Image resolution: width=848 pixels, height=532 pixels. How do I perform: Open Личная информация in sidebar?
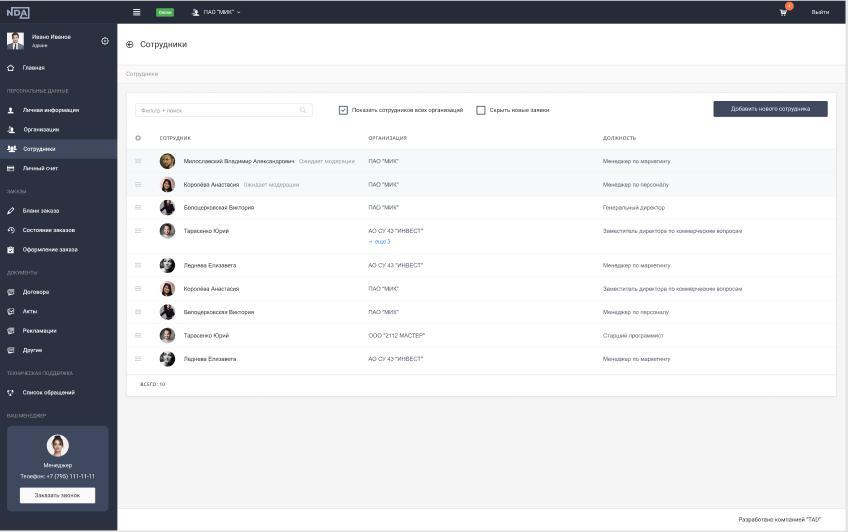click(x=51, y=110)
